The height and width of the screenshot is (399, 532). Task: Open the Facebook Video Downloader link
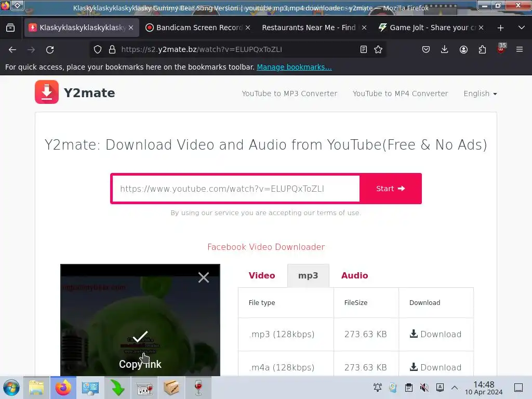[x=266, y=247]
